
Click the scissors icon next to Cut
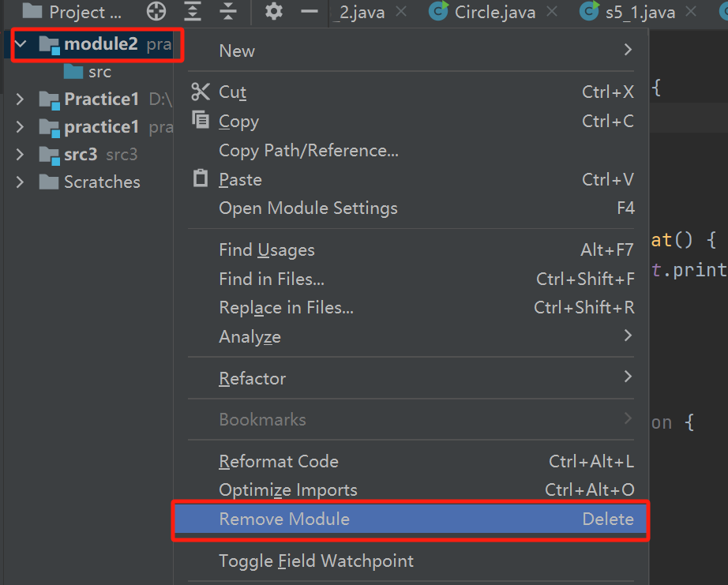201,92
